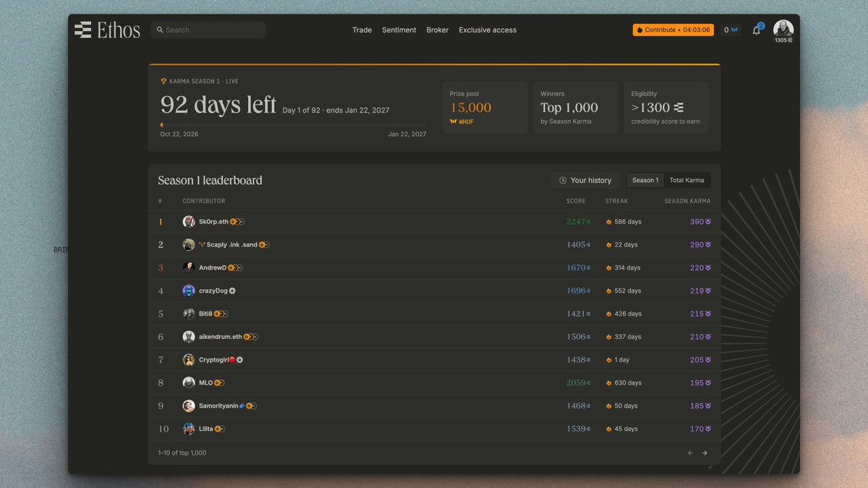Click Lilita avatar image

(189, 429)
